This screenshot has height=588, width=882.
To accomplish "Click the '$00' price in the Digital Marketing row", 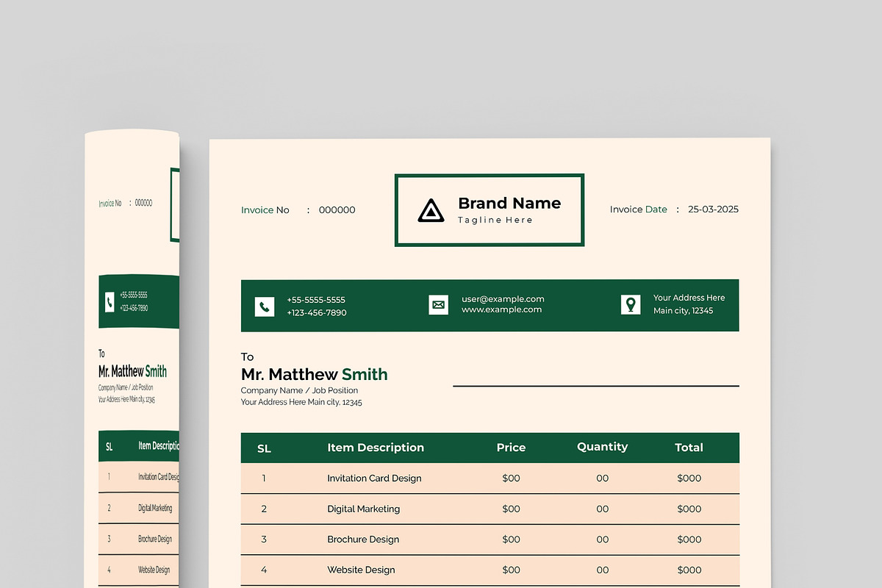I will click(511, 509).
